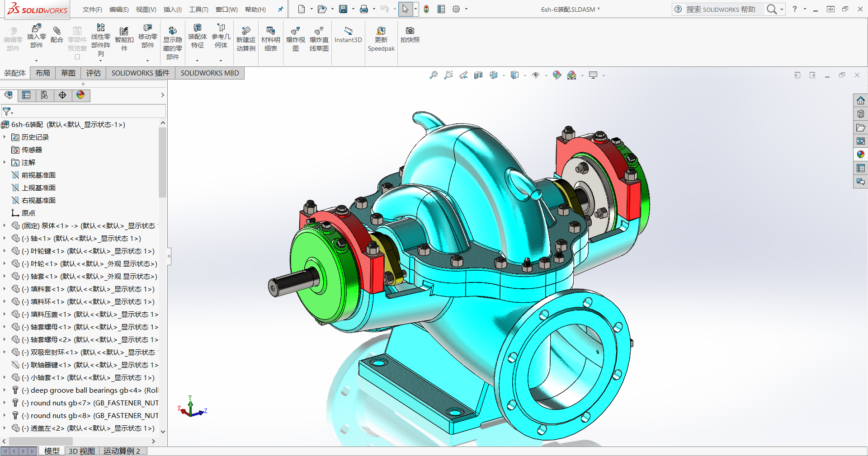
Task: Expand the 注解 tree node
Action: pos(5,162)
